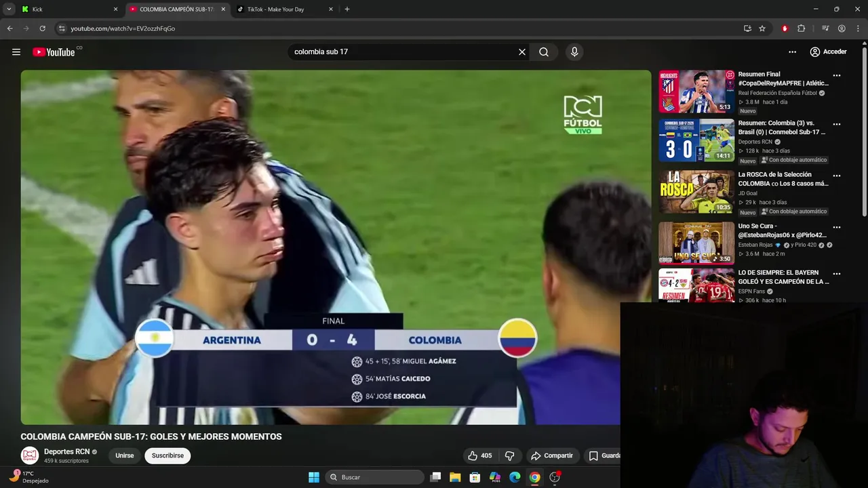Switch to the TikTok - Make Your Day tab
868x488 pixels.
285,9
